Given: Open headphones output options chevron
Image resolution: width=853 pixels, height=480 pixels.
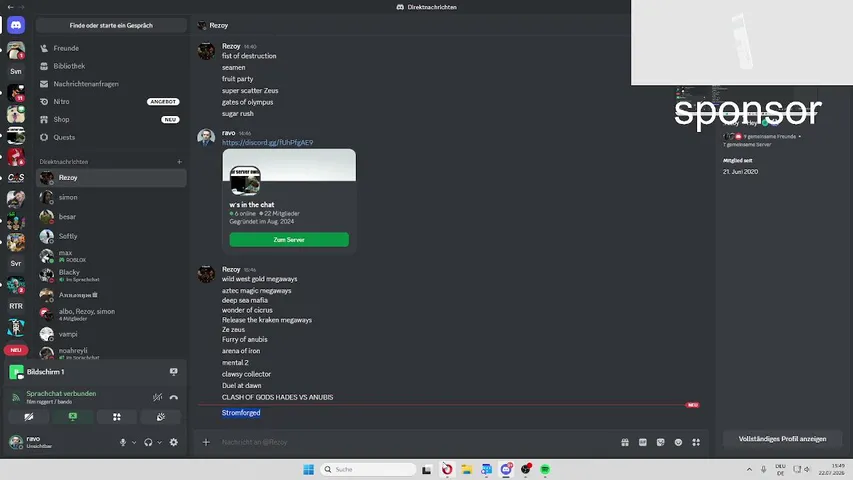Looking at the screenshot, I should (159, 442).
